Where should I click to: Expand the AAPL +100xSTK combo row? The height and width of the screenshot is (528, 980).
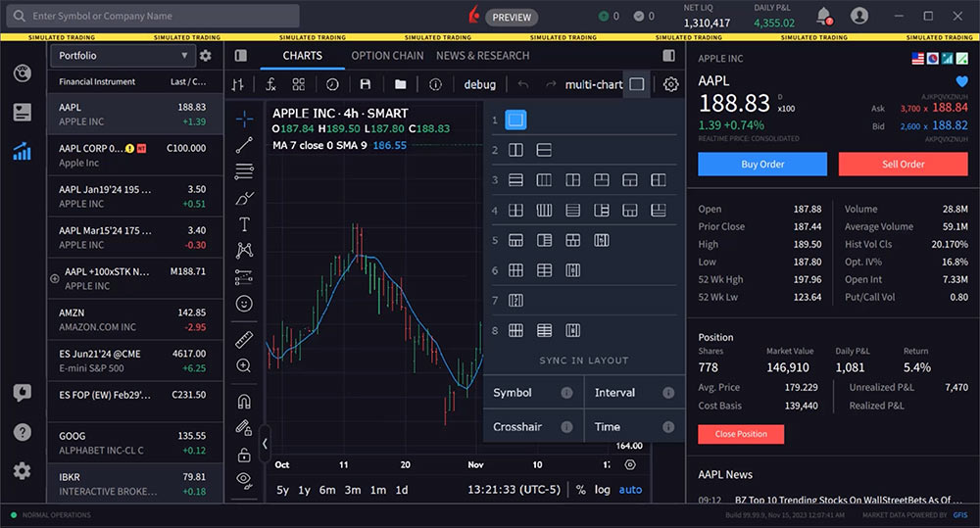click(54, 278)
